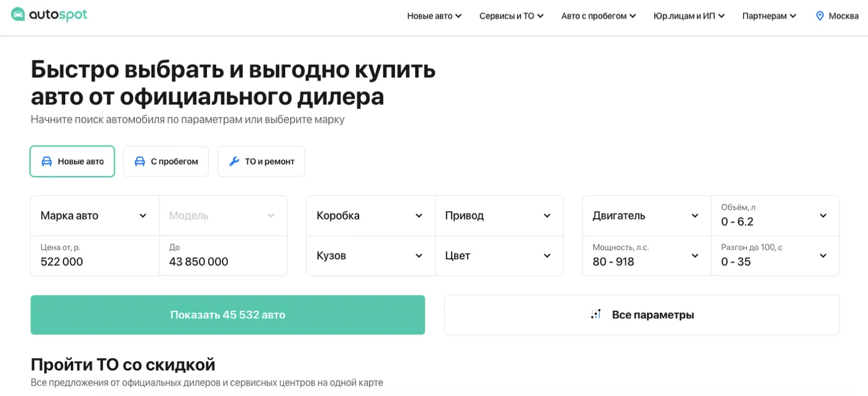868x396 pixels.
Task: Open Новые авто menu in header
Action: coord(434,16)
